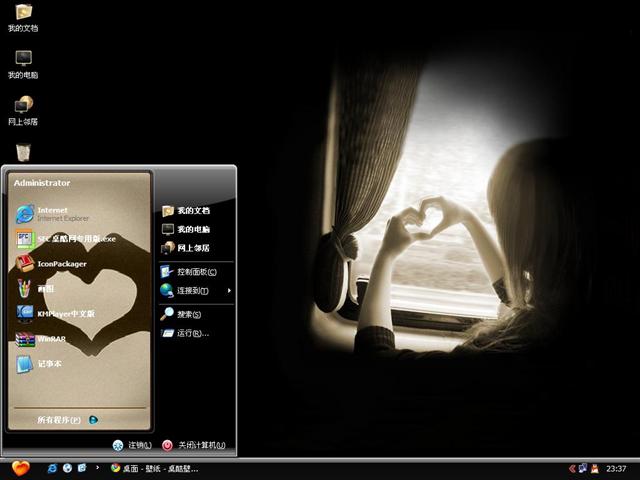
Task: Click 关闭计算机(U) shut down button
Action: click(193, 445)
